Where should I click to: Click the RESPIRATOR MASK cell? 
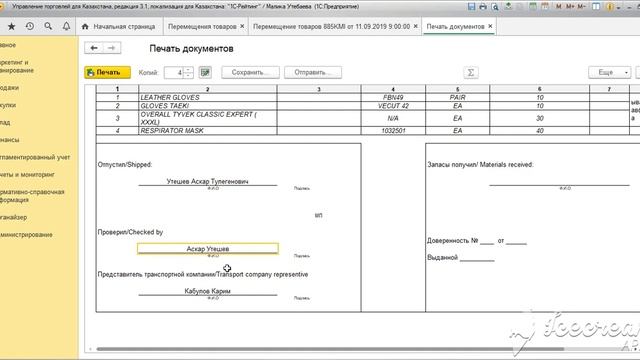tap(208, 131)
